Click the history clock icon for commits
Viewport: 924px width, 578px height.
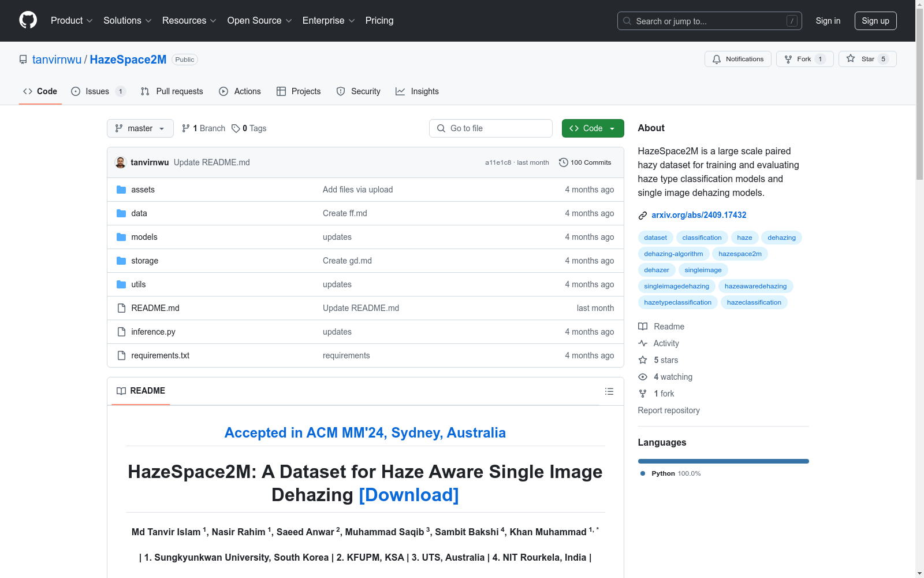click(564, 162)
